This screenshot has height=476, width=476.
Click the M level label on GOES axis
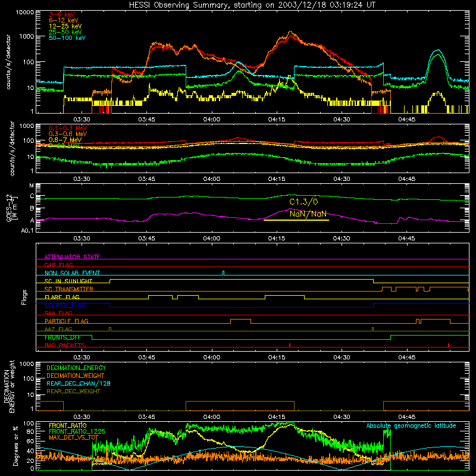tap(32, 185)
